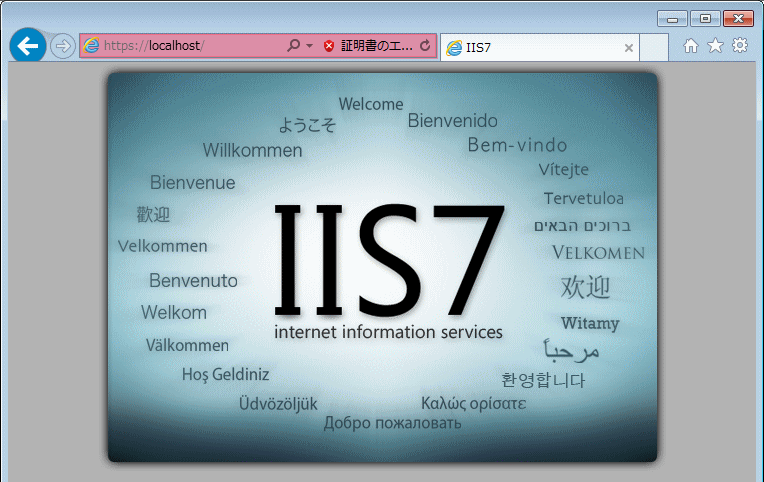764x482 pixels.
Task: Refresh the current page
Action: pyautogui.click(x=425, y=46)
